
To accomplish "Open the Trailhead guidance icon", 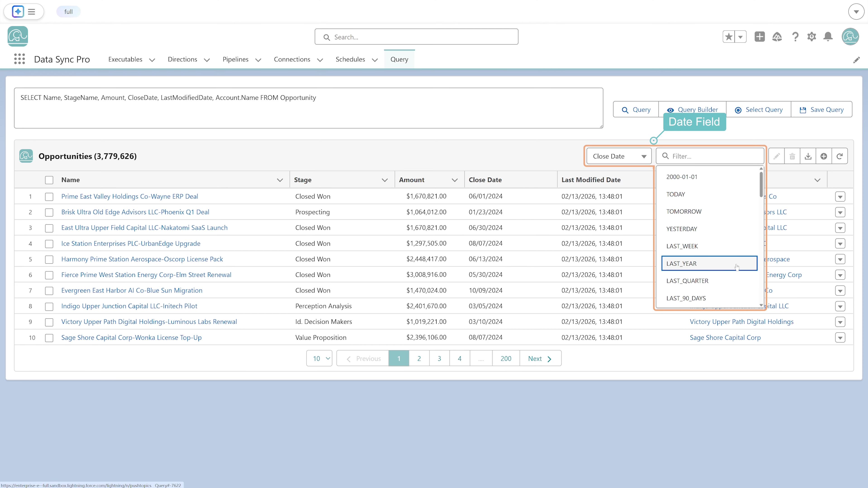I will (777, 36).
